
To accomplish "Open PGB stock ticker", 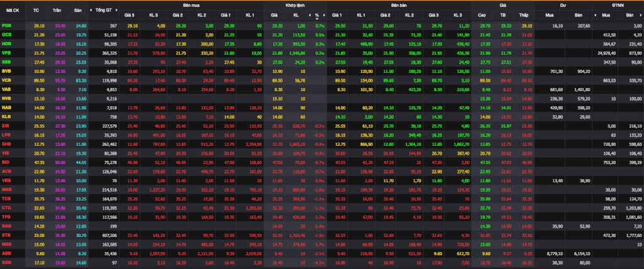I will [6, 26].
